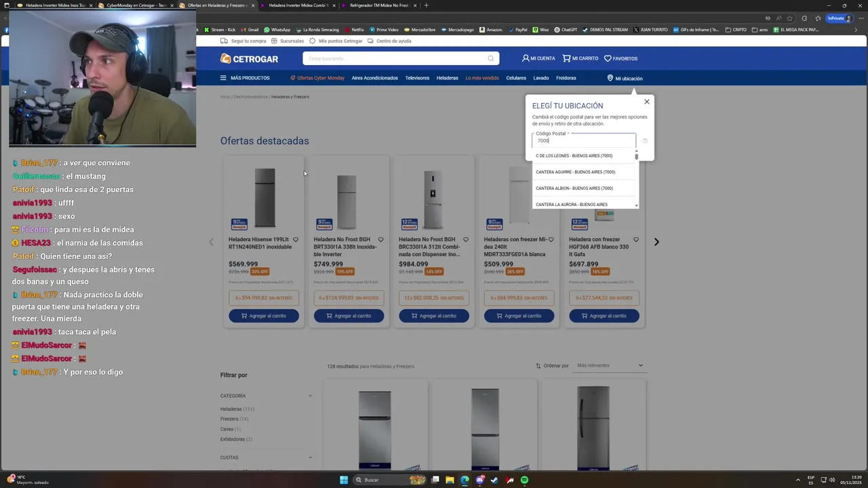Filter by Freezers (14) category

coord(234,419)
